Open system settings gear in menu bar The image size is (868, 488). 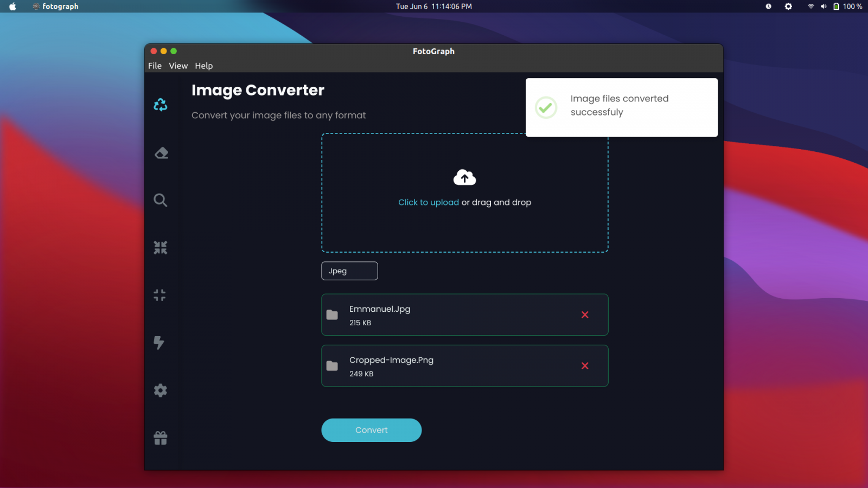[788, 7]
